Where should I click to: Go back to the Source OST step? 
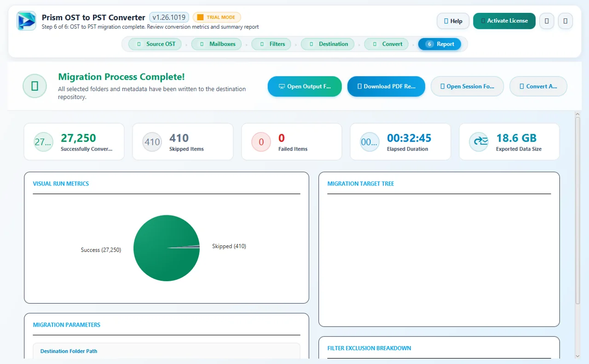click(155, 44)
